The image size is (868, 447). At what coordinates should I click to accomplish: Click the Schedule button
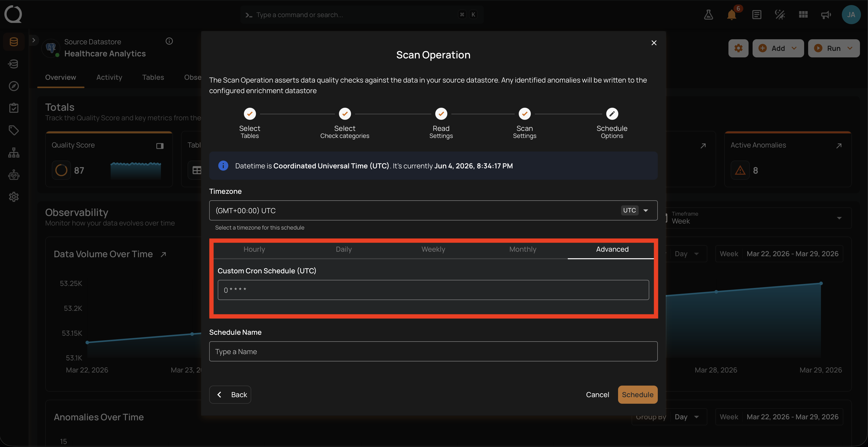tap(637, 395)
